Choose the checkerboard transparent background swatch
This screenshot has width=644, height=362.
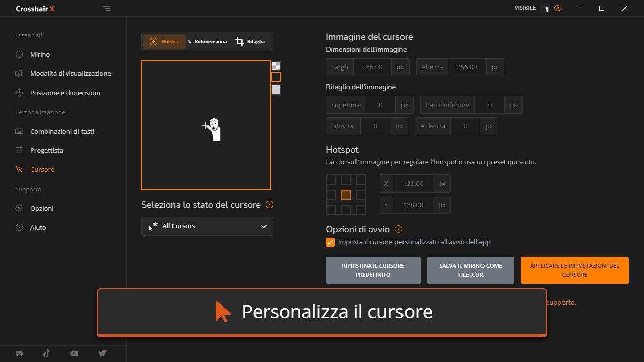(x=276, y=65)
